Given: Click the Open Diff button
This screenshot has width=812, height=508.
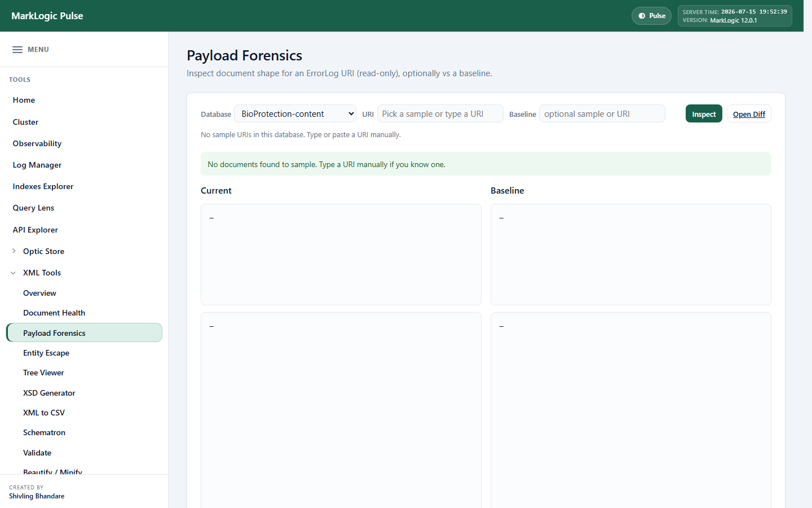Looking at the screenshot, I should [x=749, y=113].
